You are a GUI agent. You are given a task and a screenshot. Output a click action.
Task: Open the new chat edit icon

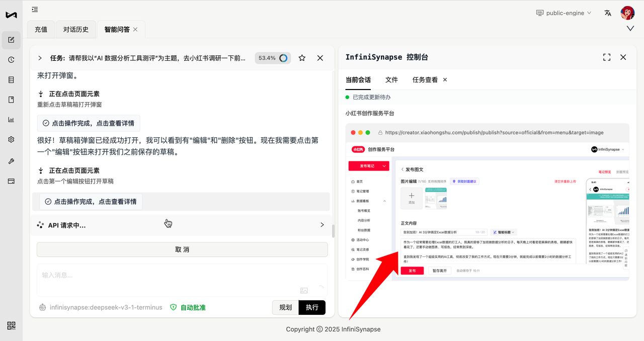point(11,40)
